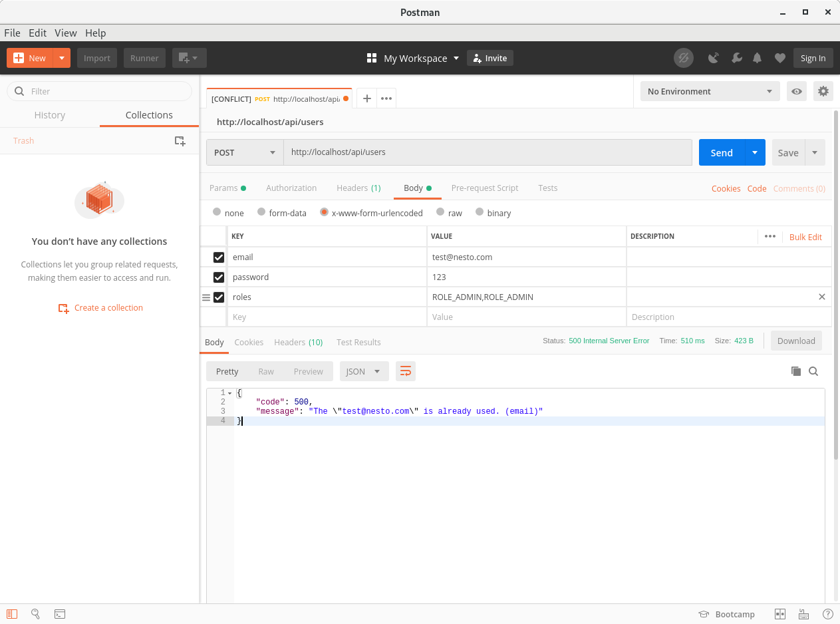Open the Help menu
The image size is (840, 624).
95,33
